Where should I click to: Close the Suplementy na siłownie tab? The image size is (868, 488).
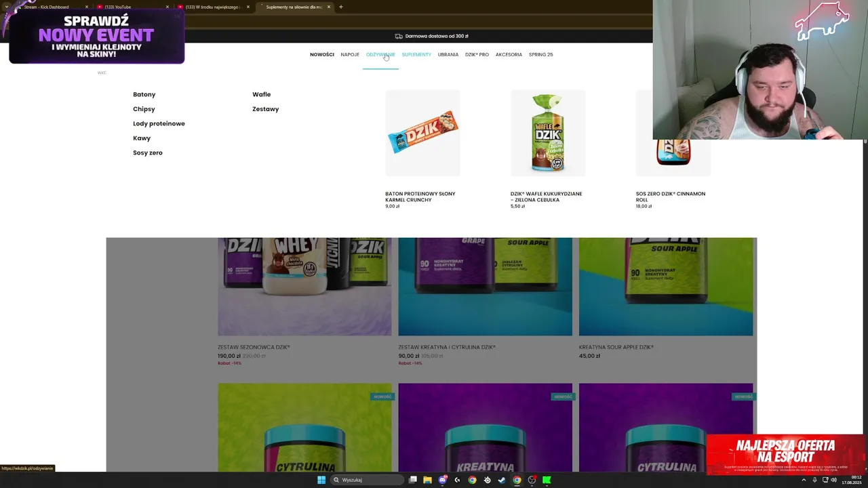329,7
